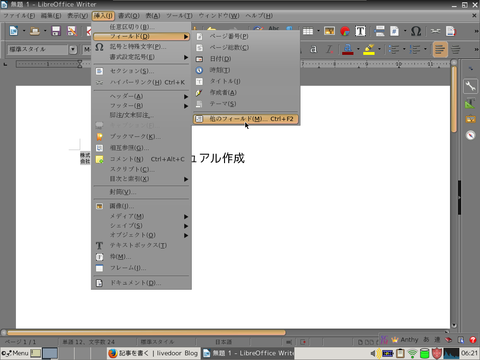Choose ページ番号(P) from the field submenu
Screen dimensions: 480x360
[246, 36]
